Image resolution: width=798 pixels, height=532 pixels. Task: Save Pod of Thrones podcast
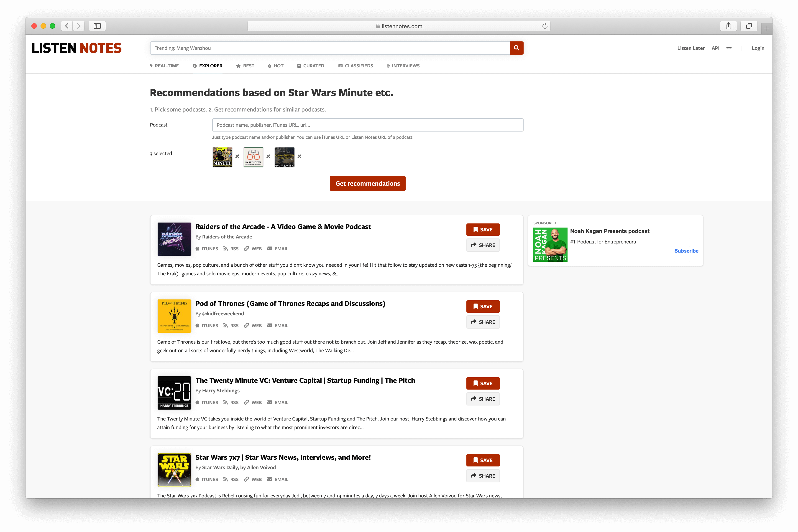[x=483, y=307]
